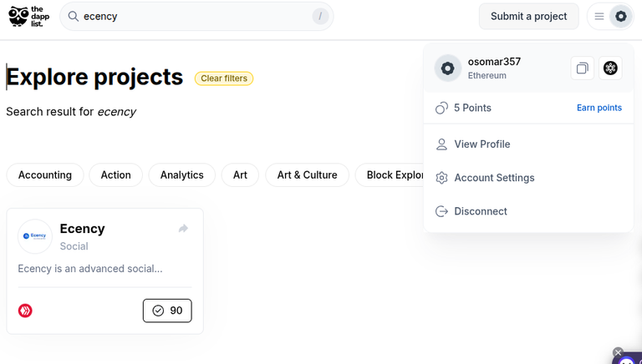
Task: Click the 5 Points label
Action: coord(472,108)
